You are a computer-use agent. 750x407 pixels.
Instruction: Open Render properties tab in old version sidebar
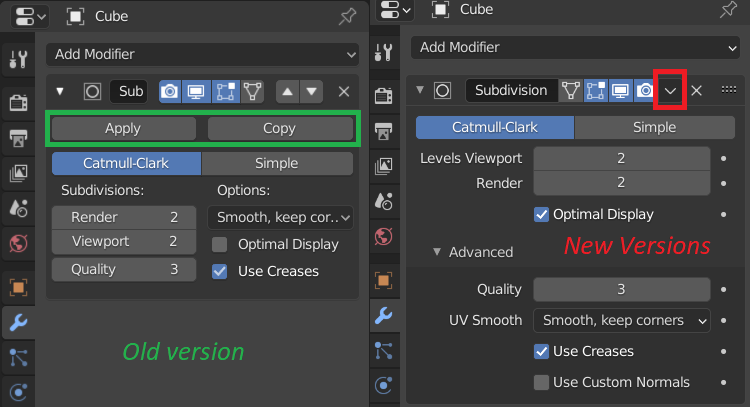(18, 102)
